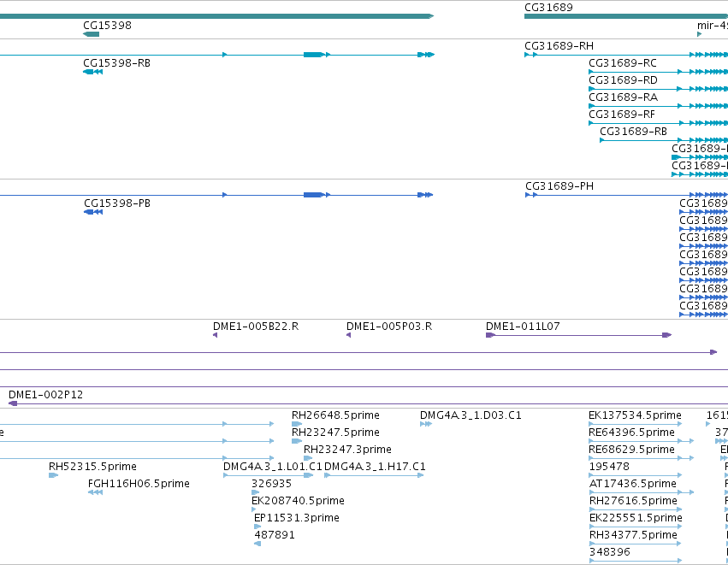Click the 487891 feature label
The width and height of the screenshot is (728, 565).
pyautogui.click(x=275, y=535)
